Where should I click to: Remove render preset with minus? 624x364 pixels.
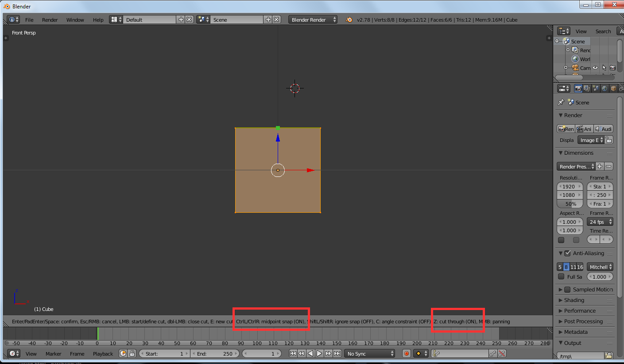tap(609, 166)
